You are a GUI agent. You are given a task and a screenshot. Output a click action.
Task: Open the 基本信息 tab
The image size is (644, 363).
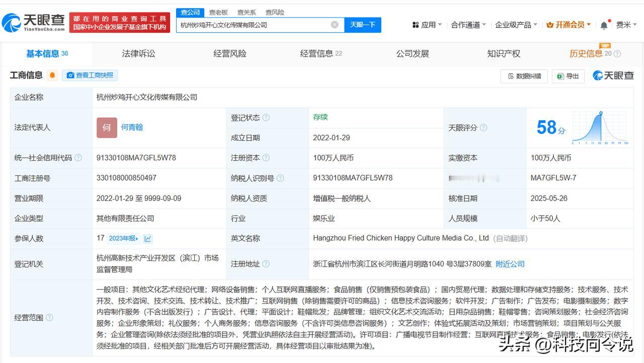pyautogui.click(x=47, y=54)
